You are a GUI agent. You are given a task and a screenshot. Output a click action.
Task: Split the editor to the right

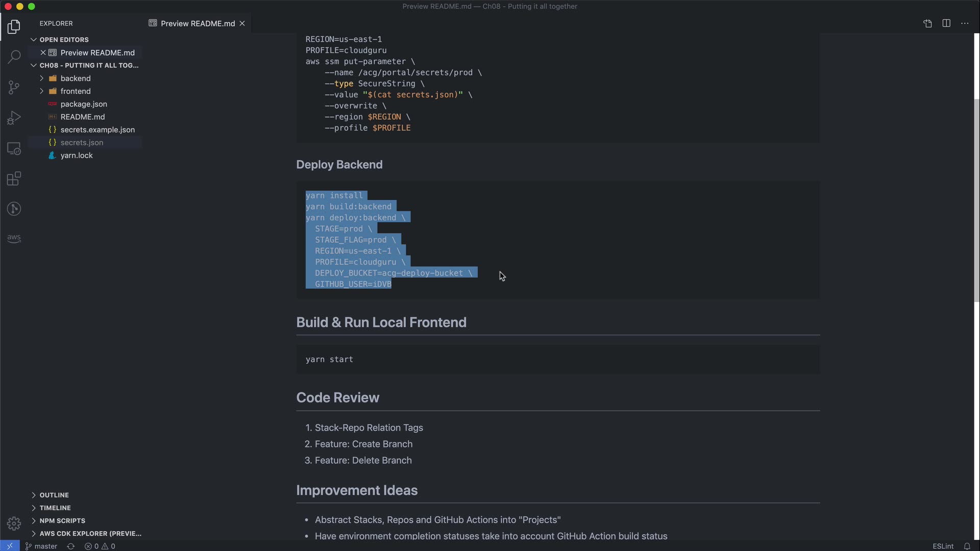pos(946,23)
